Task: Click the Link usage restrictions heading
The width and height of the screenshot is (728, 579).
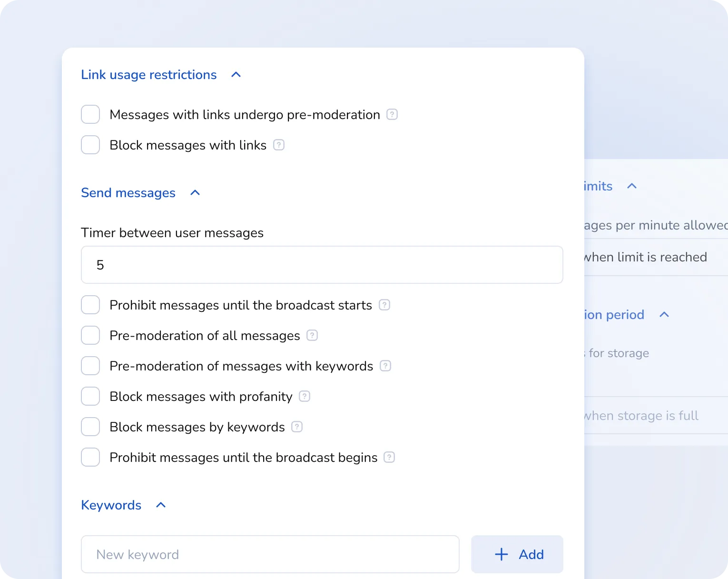Action: tap(148, 75)
